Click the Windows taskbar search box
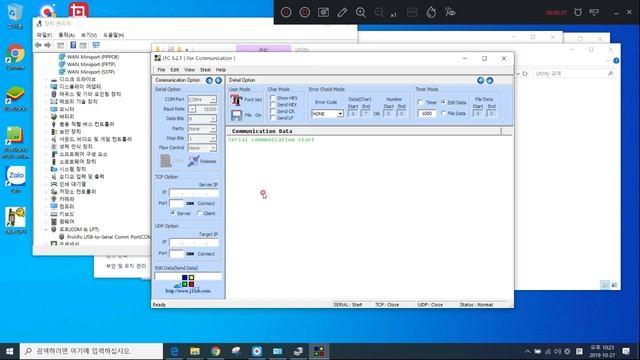This screenshot has width=640, height=360. pos(91,351)
